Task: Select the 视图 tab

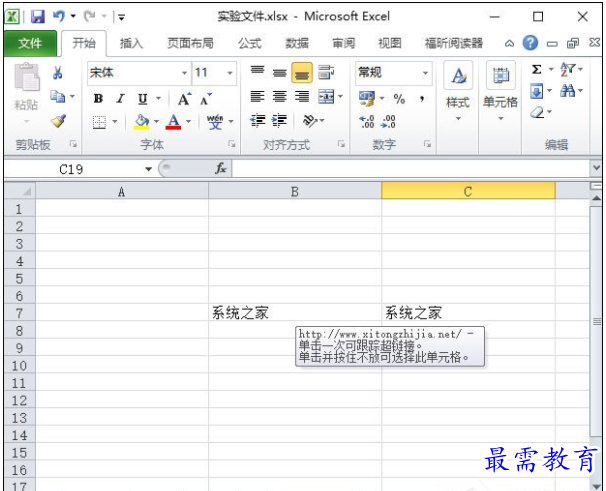Action: pyautogui.click(x=390, y=43)
